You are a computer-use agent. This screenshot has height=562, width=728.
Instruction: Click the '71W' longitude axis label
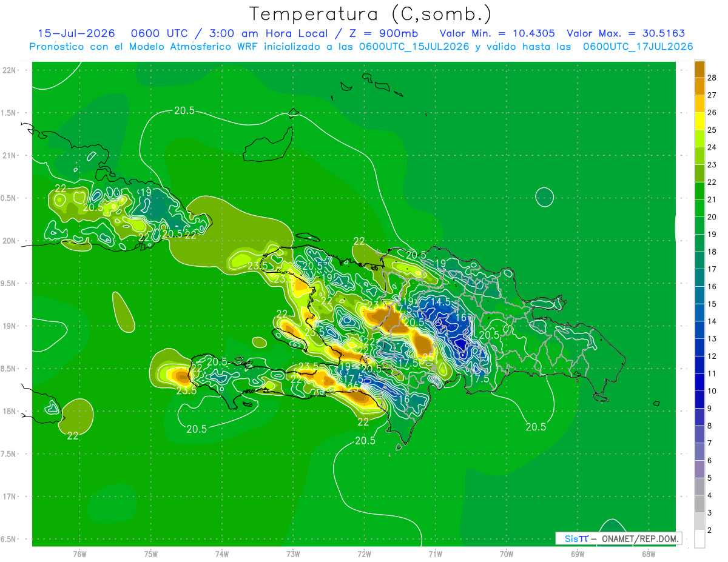(x=435, y=554)
